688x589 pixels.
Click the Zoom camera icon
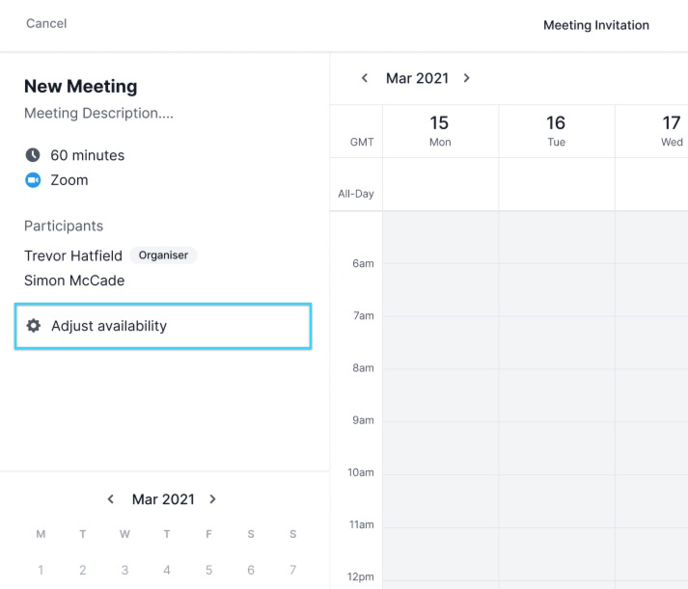click(x=32, y=180)
